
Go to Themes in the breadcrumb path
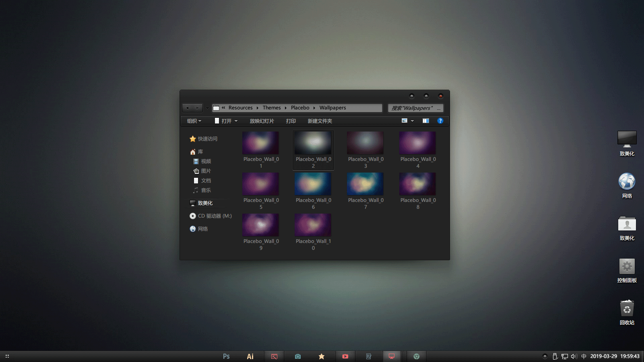tap(272, 108)
